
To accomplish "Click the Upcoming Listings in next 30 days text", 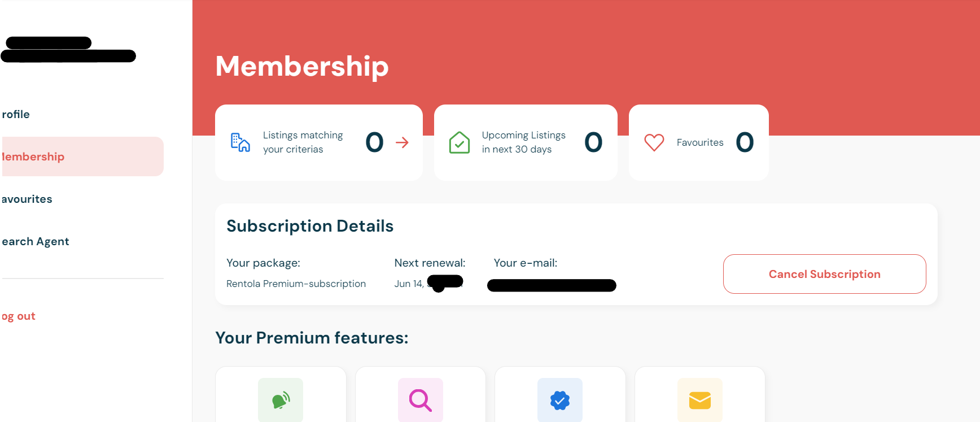I will click(523, 142).
